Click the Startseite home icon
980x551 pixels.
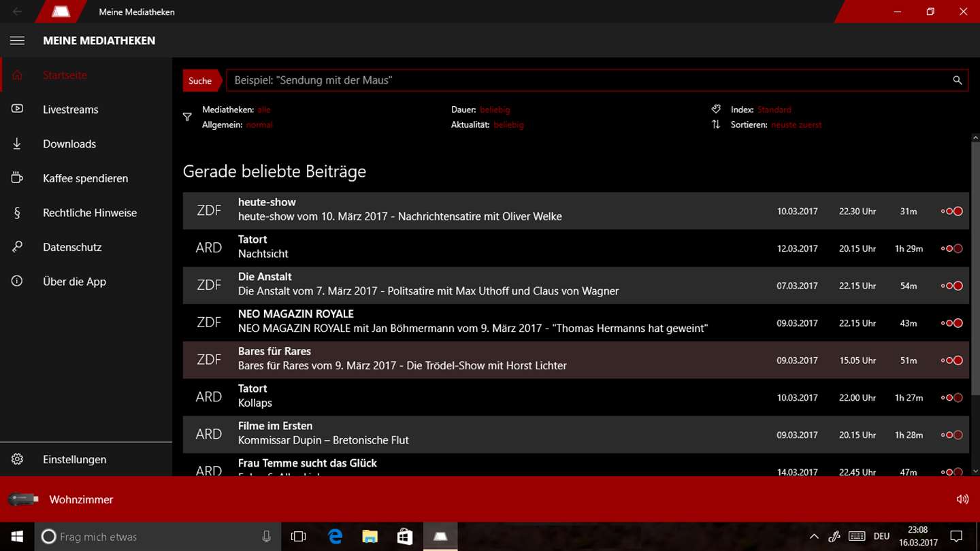point(17,75)
